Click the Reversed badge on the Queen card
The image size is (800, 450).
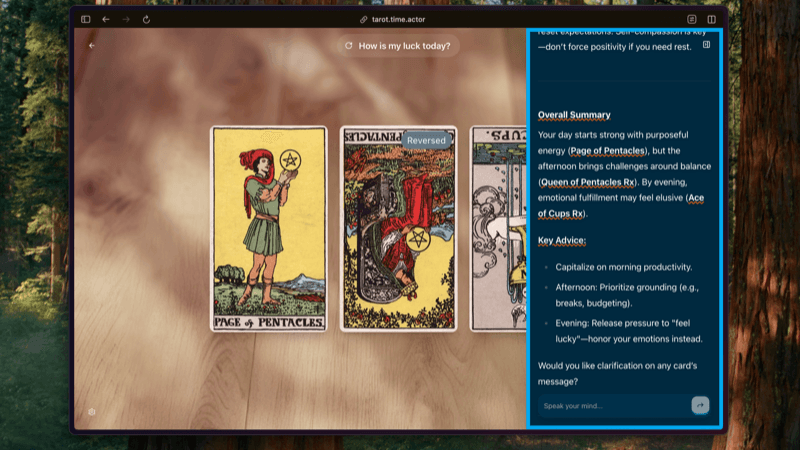coord(426,141)
